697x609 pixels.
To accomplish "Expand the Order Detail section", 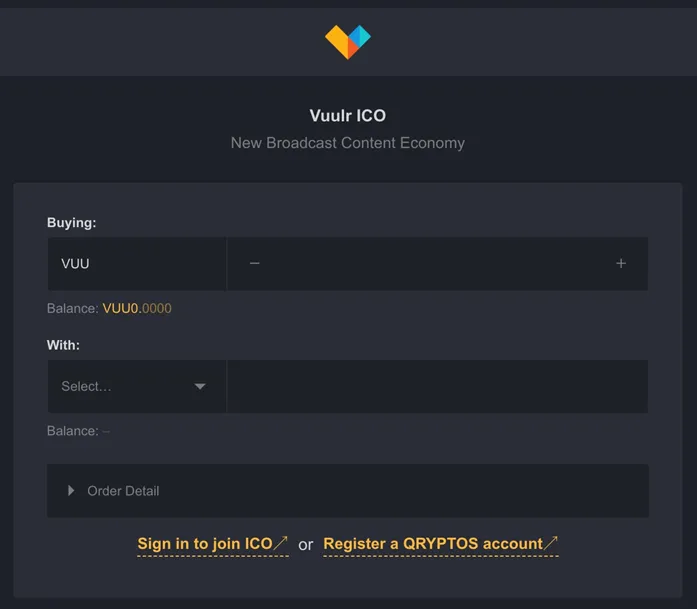I will [348, 491].
